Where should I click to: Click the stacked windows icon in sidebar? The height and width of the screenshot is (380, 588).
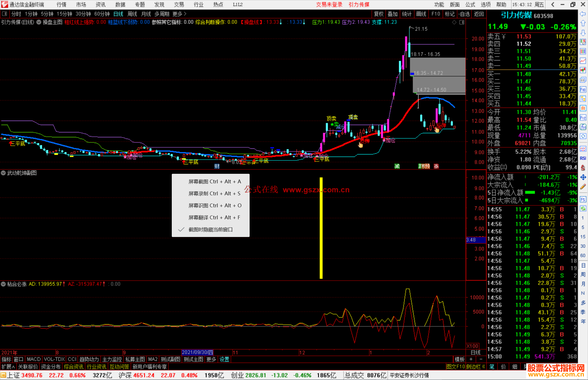pyautogui.click(x=583, y=80)
